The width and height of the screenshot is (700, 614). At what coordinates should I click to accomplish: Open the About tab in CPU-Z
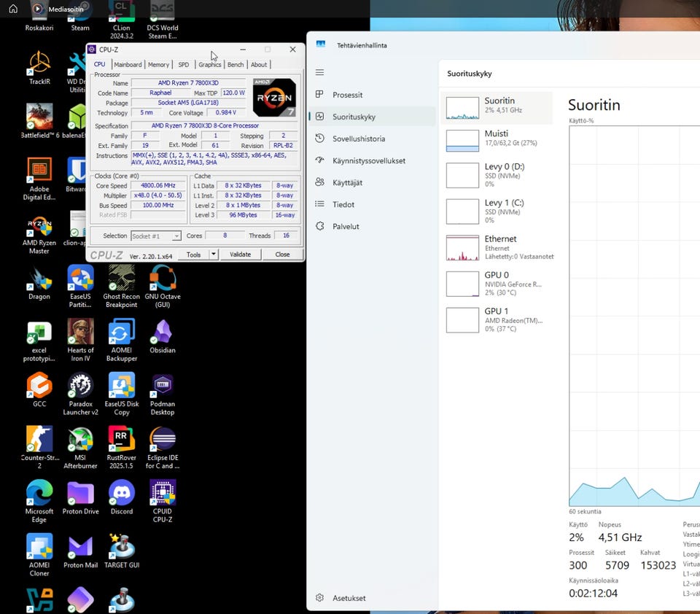[259, 65]
